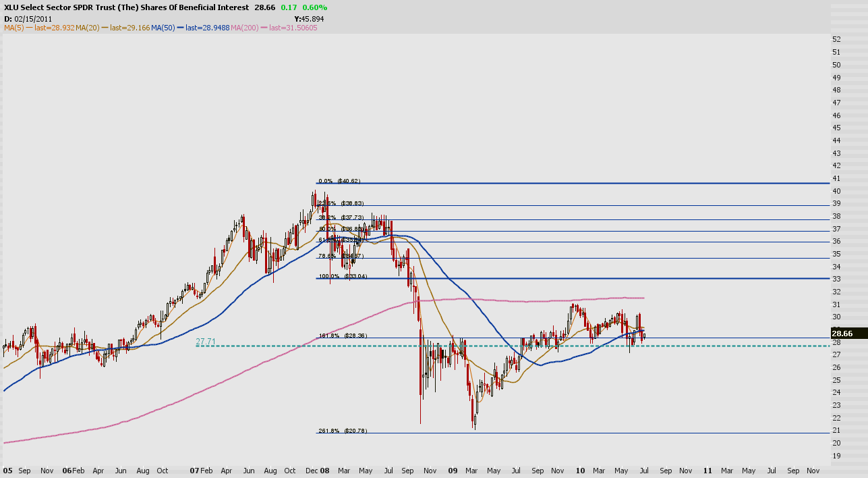The image size is (868, 478).
Task: Select the ($38.83) Fibonacci level label
Action: tap(353, 203)
